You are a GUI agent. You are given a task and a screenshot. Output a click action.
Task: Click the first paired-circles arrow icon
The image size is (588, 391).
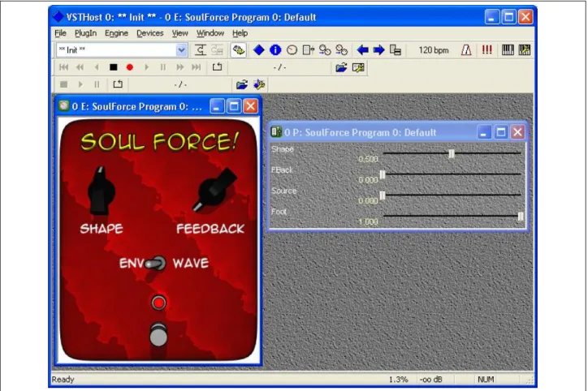click(x=325, y=49)
